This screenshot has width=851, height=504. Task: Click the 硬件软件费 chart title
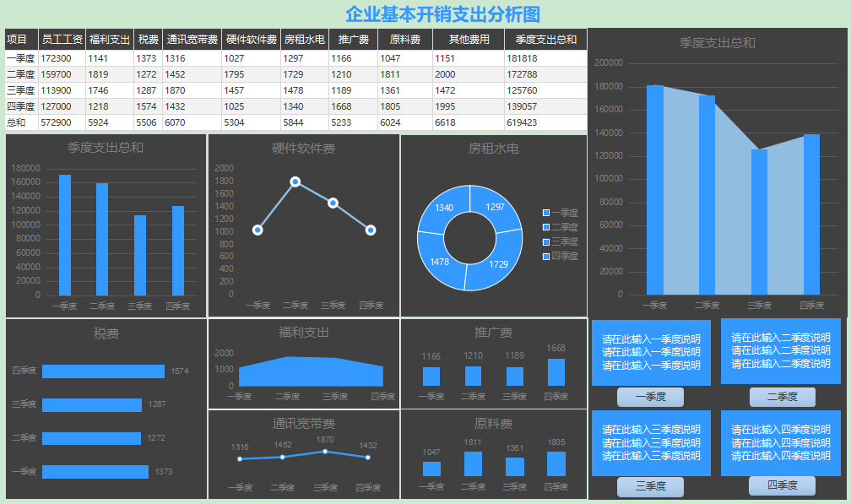click(x=303, y=148)
